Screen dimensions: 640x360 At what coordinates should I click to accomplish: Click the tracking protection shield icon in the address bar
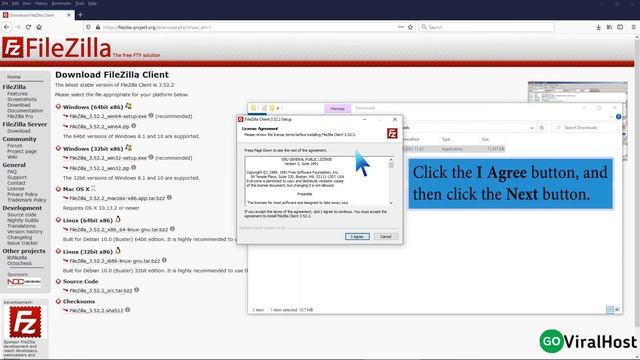tap(88, 27)
